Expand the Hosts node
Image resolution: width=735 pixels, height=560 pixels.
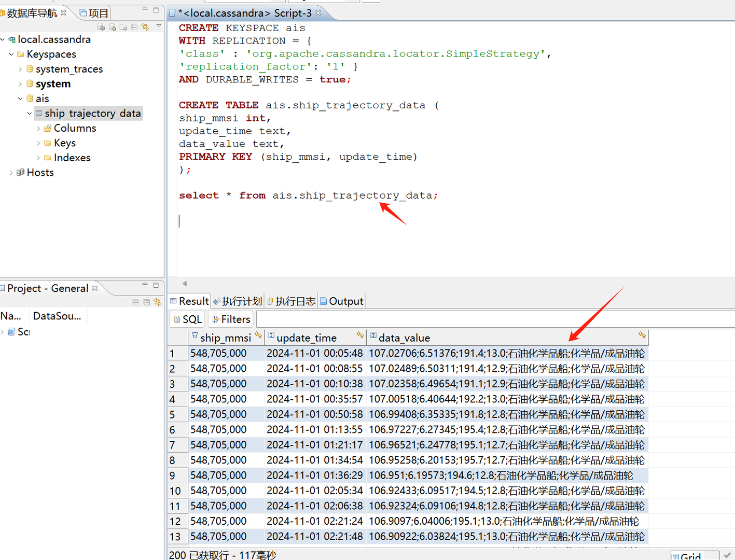(11, 173)
